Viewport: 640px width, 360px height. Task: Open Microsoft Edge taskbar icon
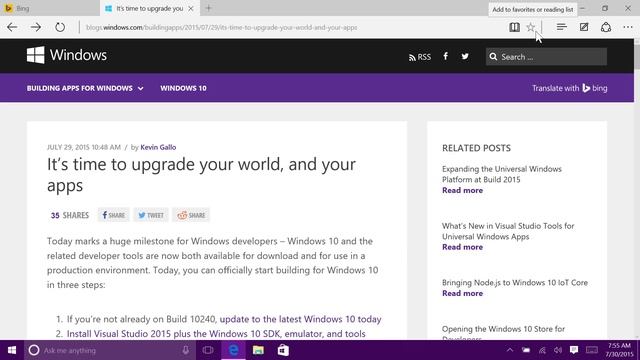pos(233,350)
